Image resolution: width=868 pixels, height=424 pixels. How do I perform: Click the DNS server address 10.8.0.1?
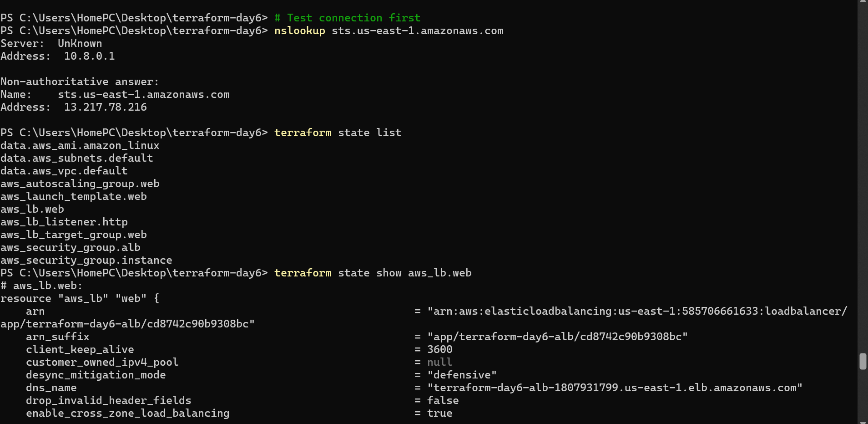pyautogui.click(x=89, y=56)
